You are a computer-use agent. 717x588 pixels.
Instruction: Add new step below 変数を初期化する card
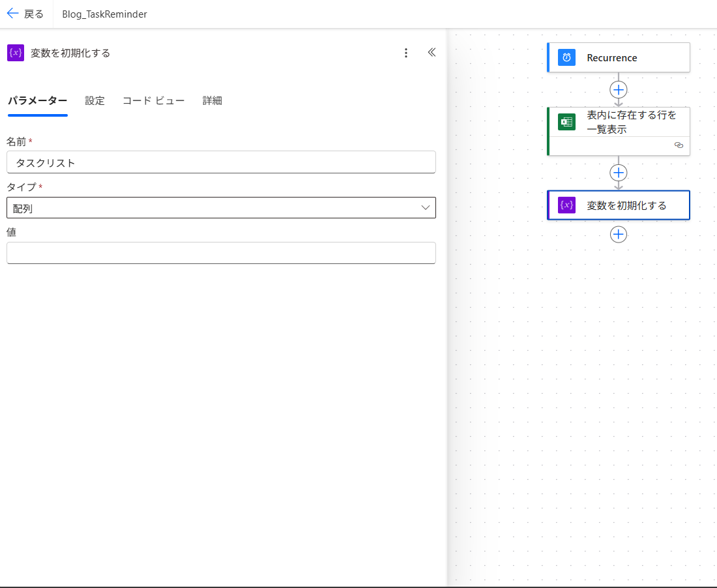click(619, 234)
